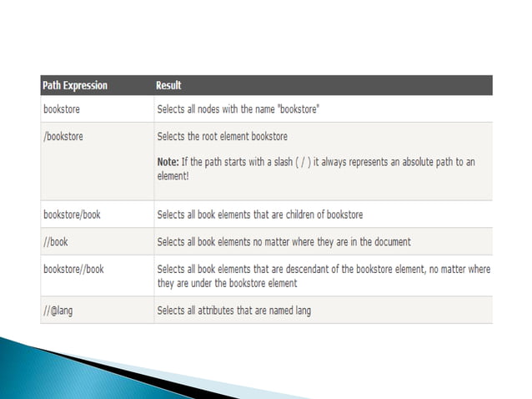Click the //@lang expression cell
The width and height of the screenshot is (532, 399).
[97, 310]
